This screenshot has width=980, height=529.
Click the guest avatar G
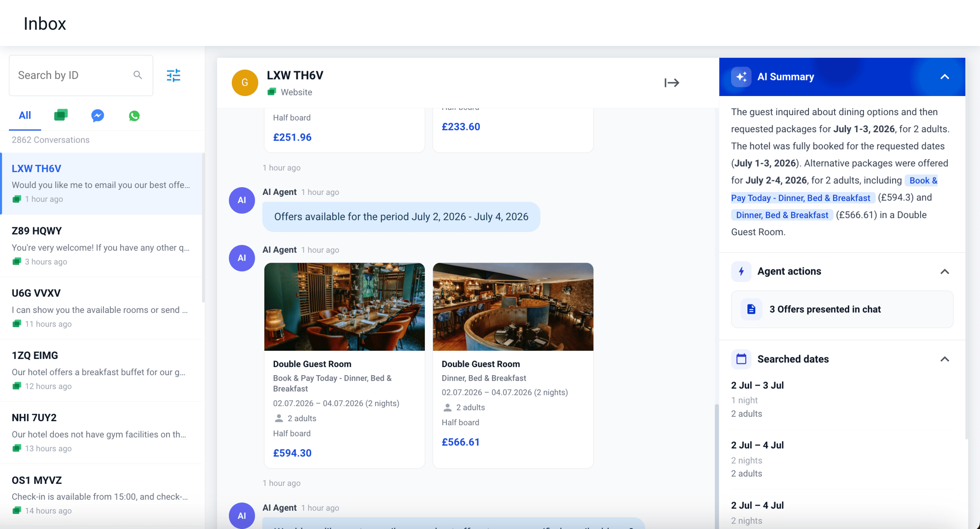(245, 83)
